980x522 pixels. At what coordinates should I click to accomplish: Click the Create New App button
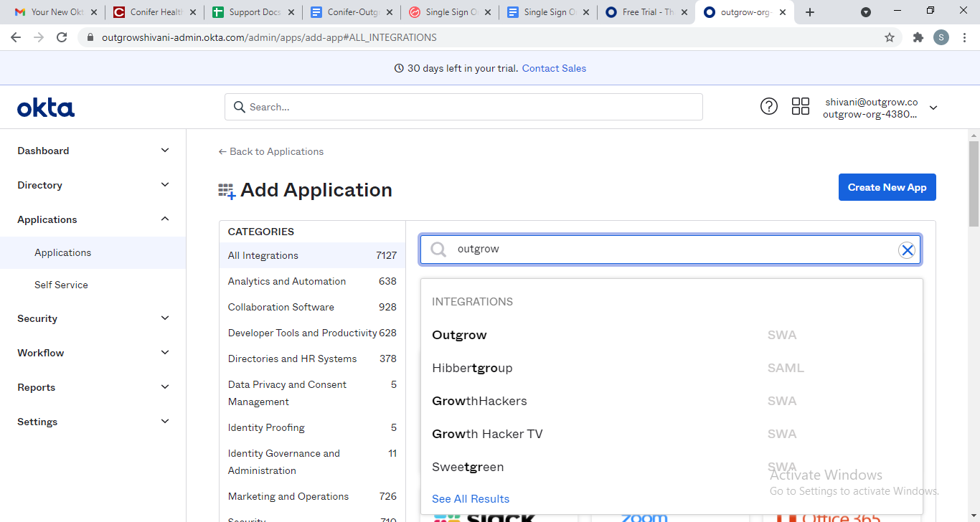click(x=887, y=187)
